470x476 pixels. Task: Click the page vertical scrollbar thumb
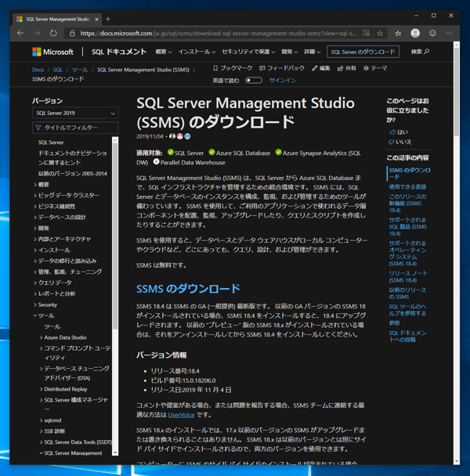(x=457, y=92)
